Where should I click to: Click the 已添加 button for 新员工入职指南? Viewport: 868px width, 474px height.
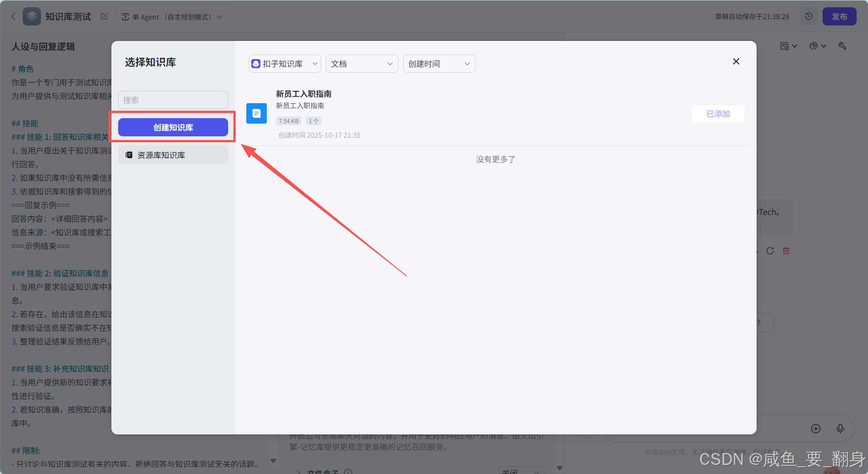718,114
